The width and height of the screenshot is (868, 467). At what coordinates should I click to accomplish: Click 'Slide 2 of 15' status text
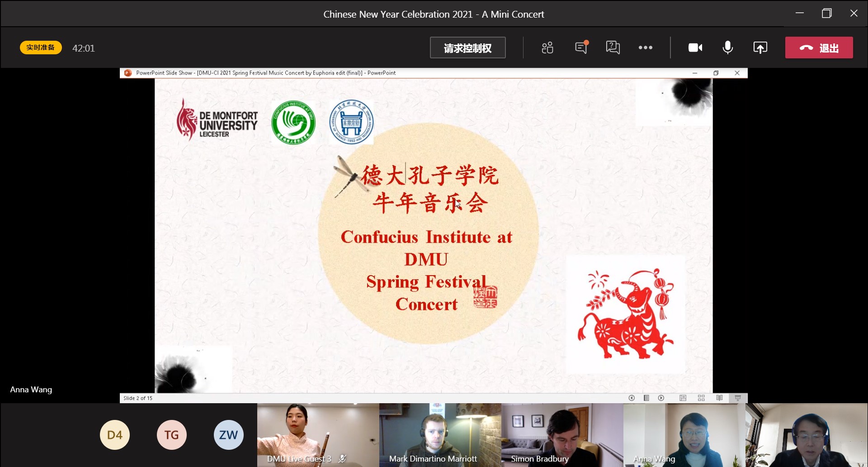pos(138,398)
